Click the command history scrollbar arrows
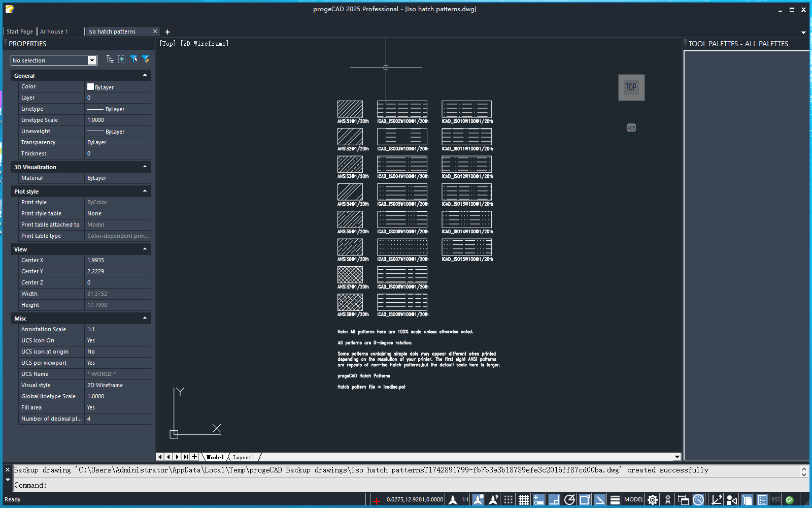Viewport: 812px width, 508px height. (x=804, y=471)
